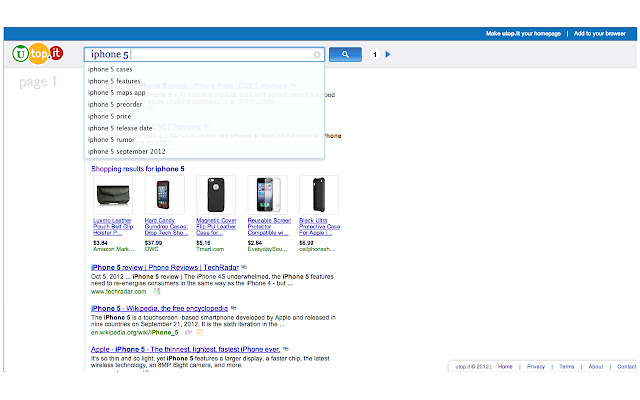Viewport: 640px width, 400px height.
Task: Click Make utop.it your homepage link
Action: 523,33
